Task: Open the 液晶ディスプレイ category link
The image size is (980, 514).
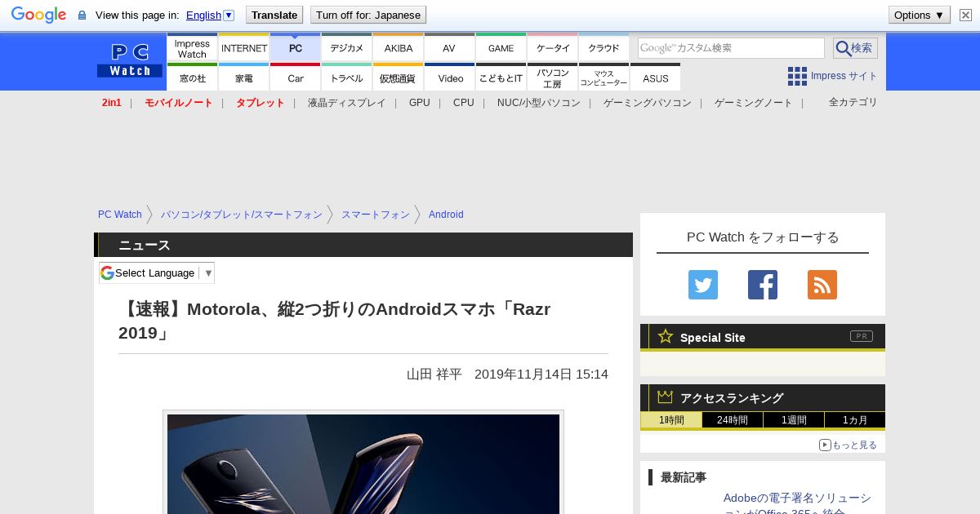Action: 346,103
